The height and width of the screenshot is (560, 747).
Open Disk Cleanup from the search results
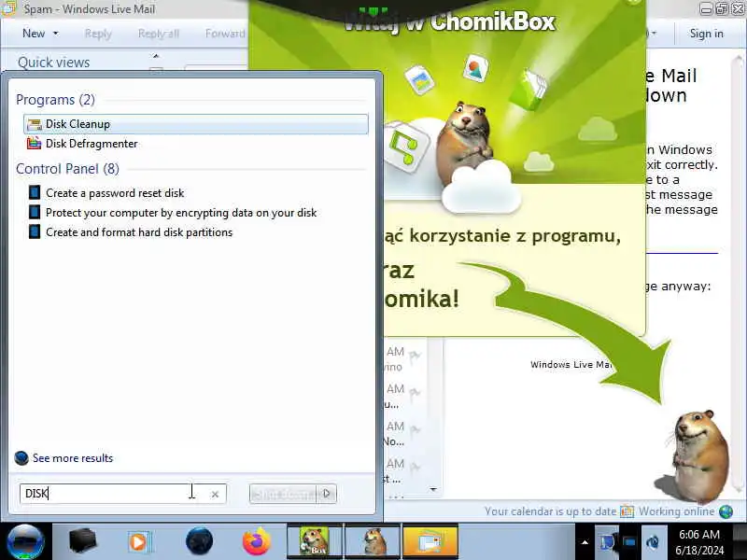(195, 124)
